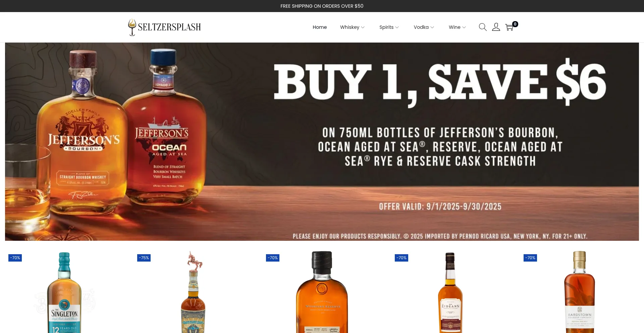
Task: Expand the Spirits dropdown menu
Action: tap(389, 27)
